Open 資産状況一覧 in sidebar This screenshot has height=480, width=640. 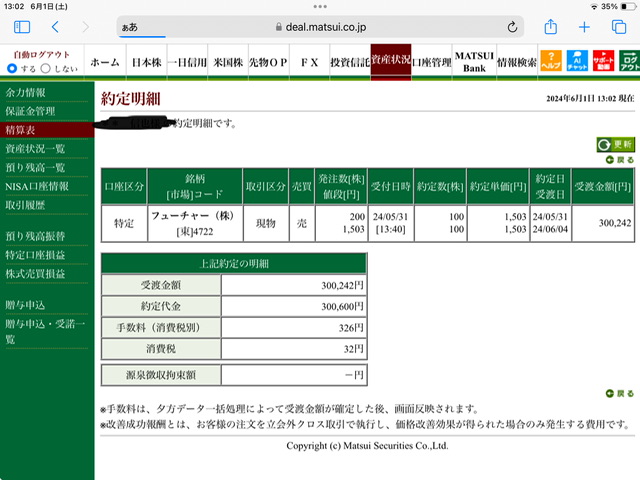click(x=35, y=149)
